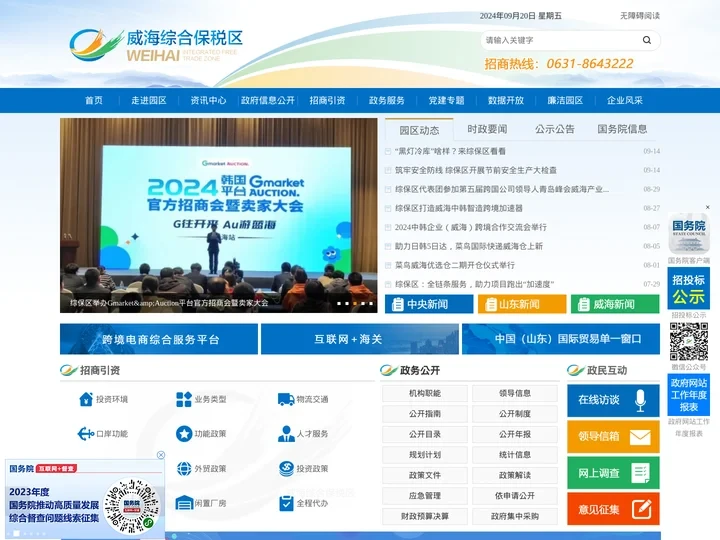This screenshot has width=720, height=540.
Task: Open the 闲置厂房 building icon
Action: [x=184, y=503]
